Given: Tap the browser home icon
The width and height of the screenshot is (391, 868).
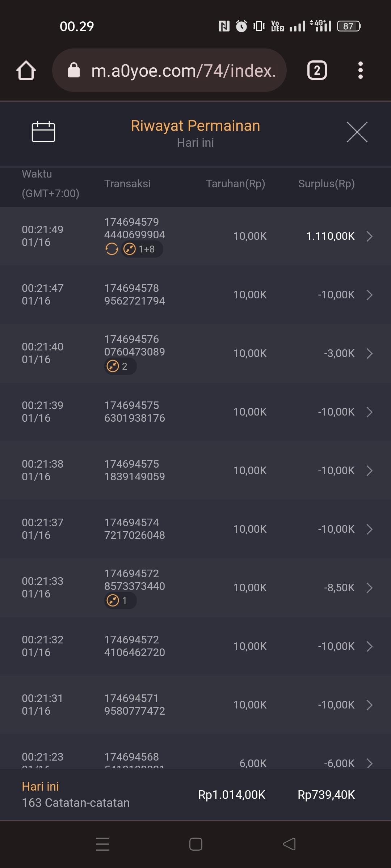Looking at the screenshot, I should [x=26, y=70].
